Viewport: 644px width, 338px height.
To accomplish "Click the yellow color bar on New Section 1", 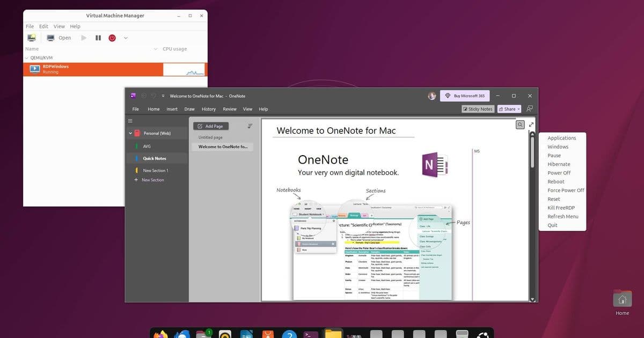I will [136, 170].
